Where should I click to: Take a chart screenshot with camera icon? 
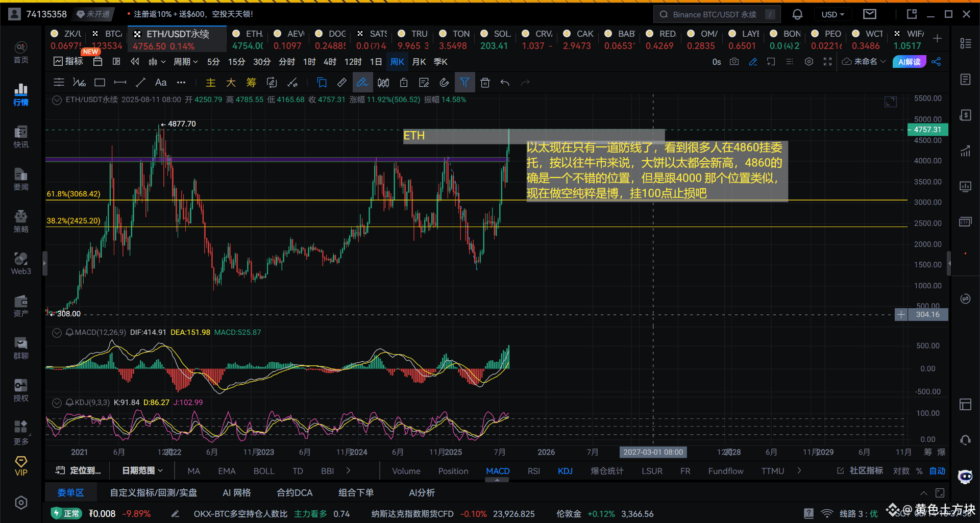click(x=734, y=62)
